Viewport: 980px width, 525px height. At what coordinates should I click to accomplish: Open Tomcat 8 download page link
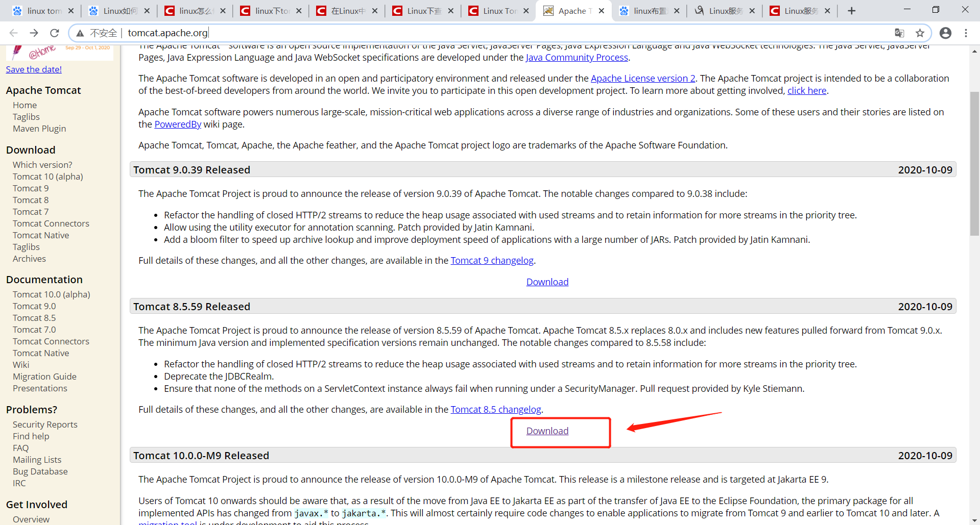coord(31,200)
